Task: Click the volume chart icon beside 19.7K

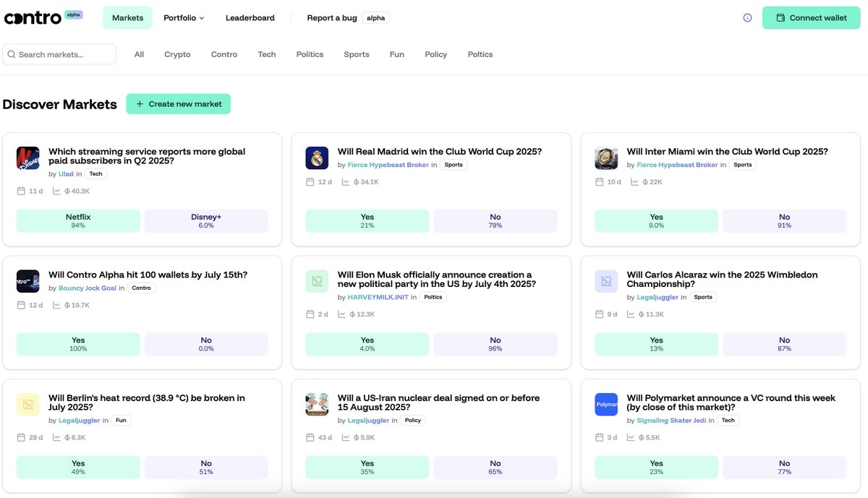Action: [56, 305]
